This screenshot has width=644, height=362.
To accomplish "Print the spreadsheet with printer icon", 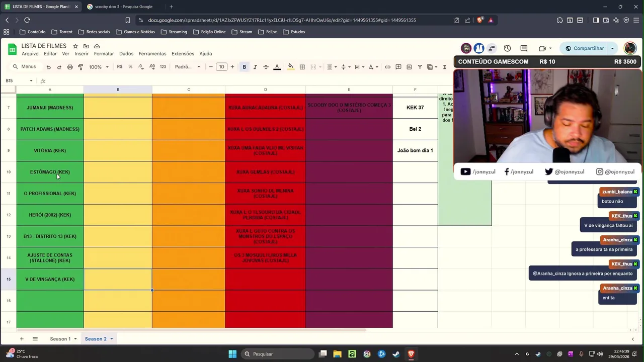I will click(70, 67).
